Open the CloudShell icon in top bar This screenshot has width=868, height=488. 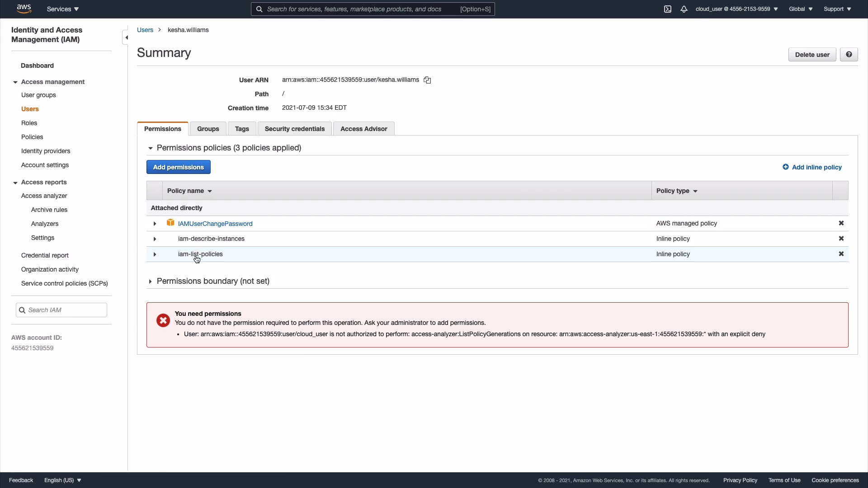pyautogui.click(x=668, y=9)
